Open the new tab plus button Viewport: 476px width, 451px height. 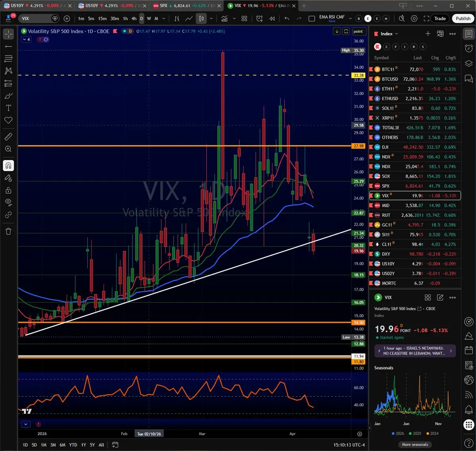pos(304,6)
